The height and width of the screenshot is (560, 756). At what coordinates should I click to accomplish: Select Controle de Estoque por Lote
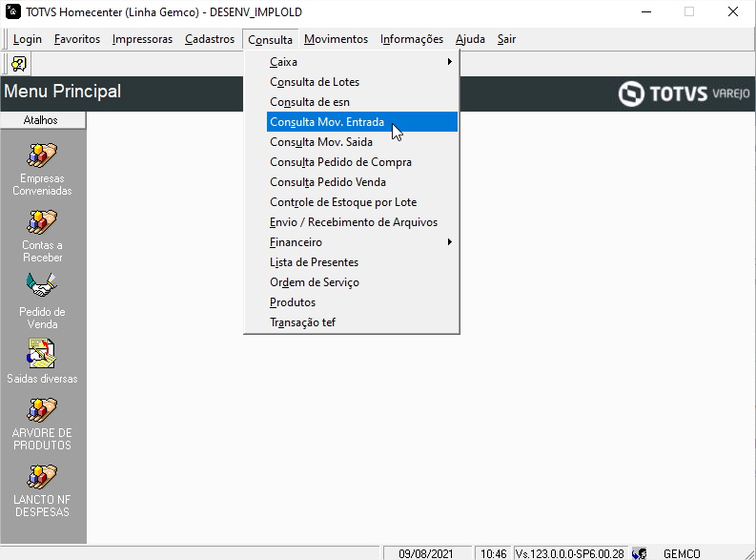click(x=362, y=202)
